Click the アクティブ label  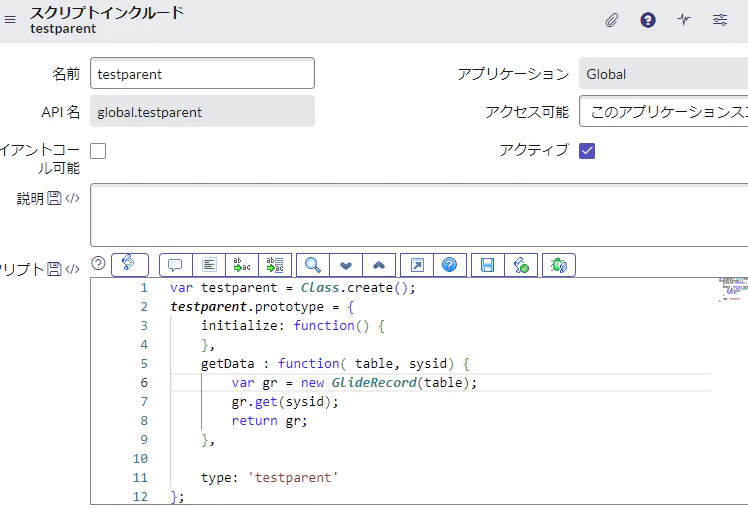point(534,150)
